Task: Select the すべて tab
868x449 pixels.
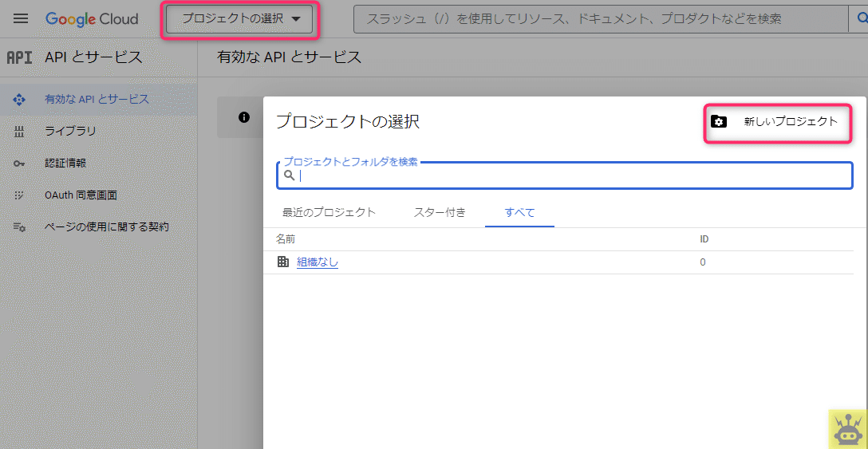Action: 520,212
